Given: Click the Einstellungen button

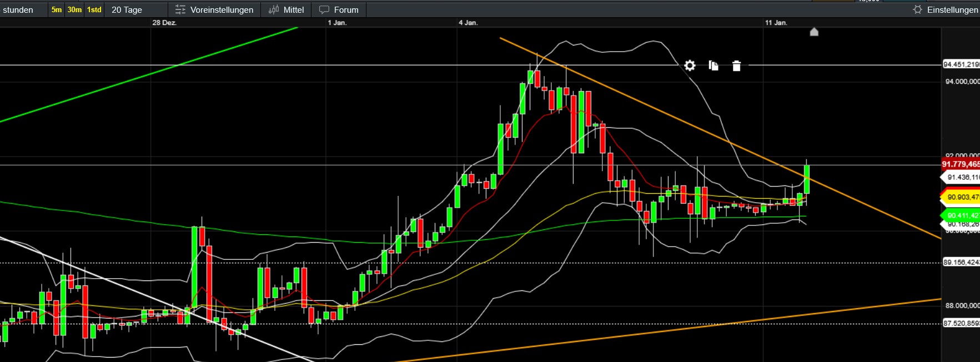Looking at the screenshot, I should coord(952,9).
